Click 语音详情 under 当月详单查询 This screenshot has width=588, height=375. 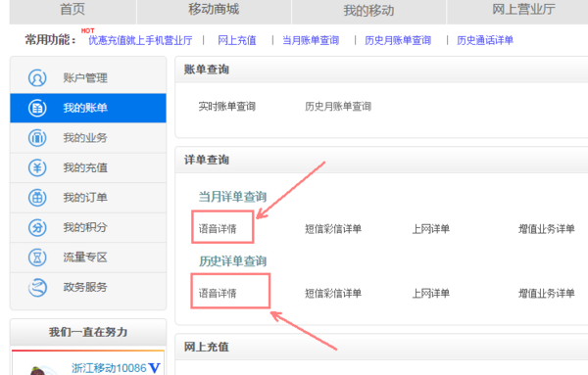[218, 228]
